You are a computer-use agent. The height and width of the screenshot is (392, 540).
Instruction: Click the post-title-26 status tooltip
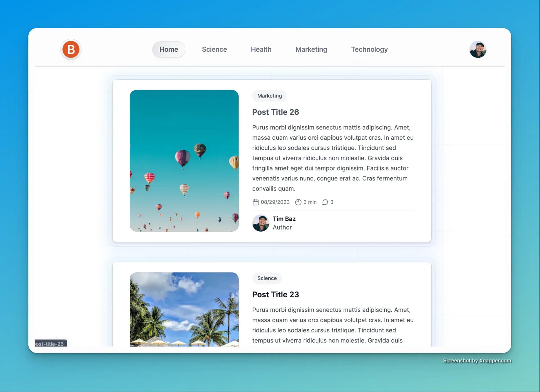pyautogui.click(x=51, y=343)
